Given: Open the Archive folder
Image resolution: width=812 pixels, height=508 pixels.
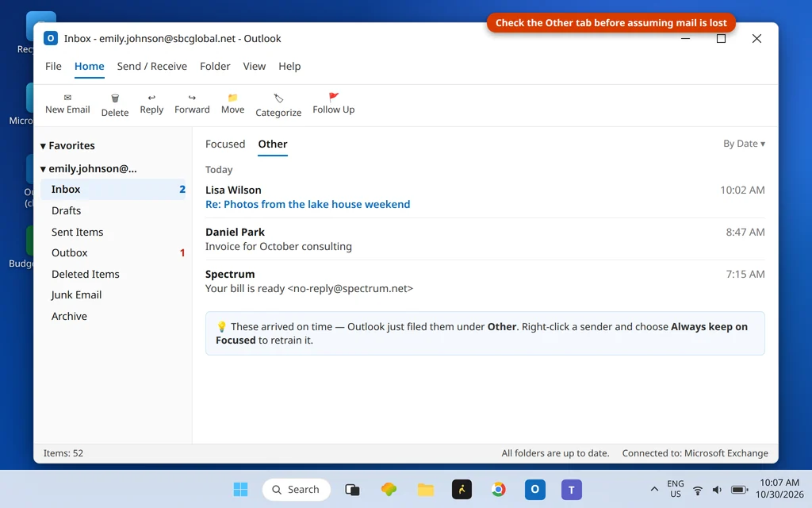Looking at the screenshot, I should point(113,316).
